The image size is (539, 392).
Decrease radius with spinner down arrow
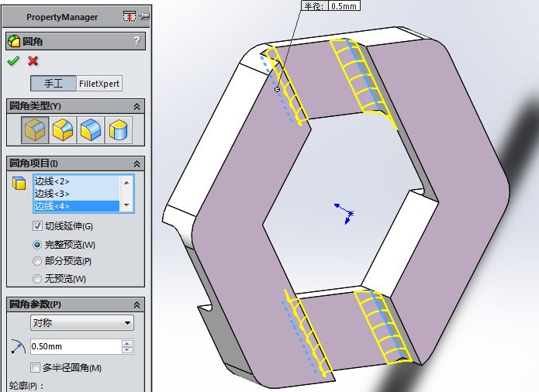[x=127, y=350]
